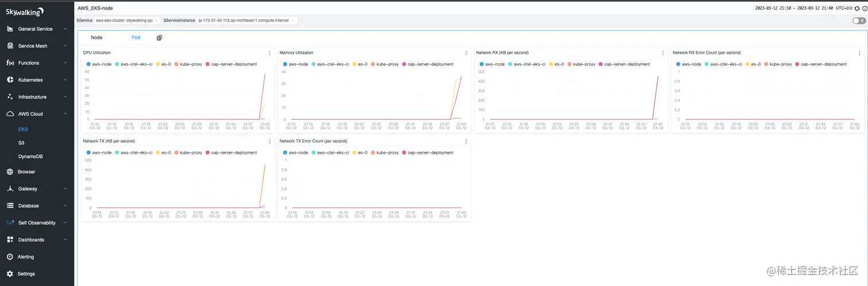Click the aws-node blue swatch in Network RX KB legend

tap(481, 64)
